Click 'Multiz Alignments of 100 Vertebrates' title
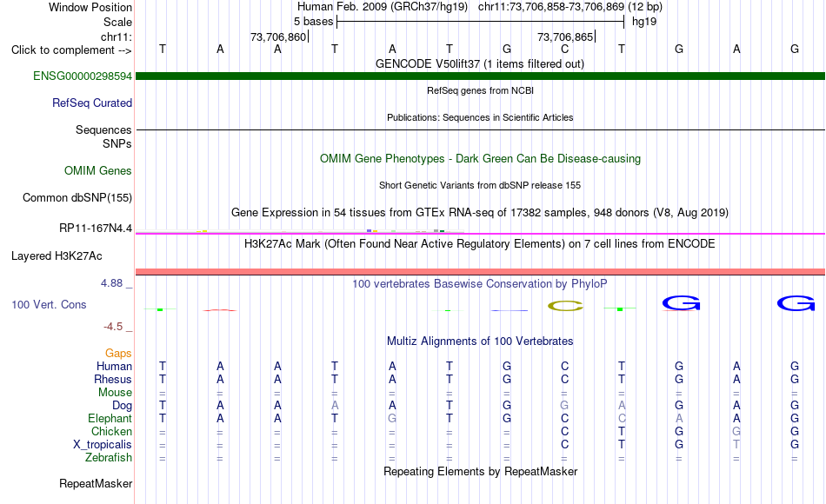Screen dimensions: 826x504 point(480,341)
